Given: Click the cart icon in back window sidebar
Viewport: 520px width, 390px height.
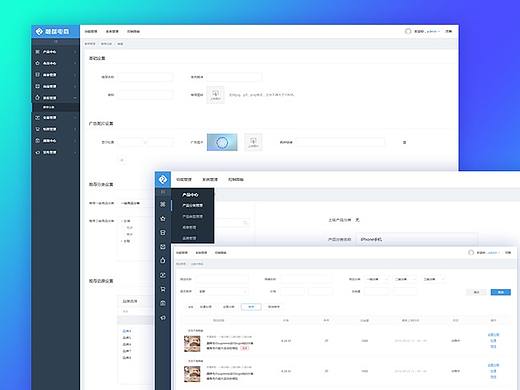Looking at the screenshot, I should pos(37,129).
